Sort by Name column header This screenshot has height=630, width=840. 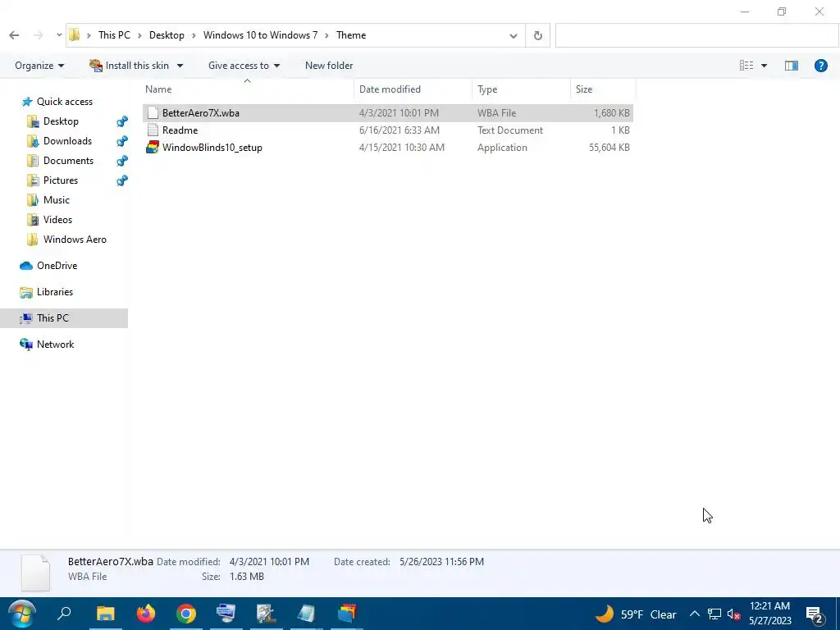pyautogui.click(x=248, y=89)
